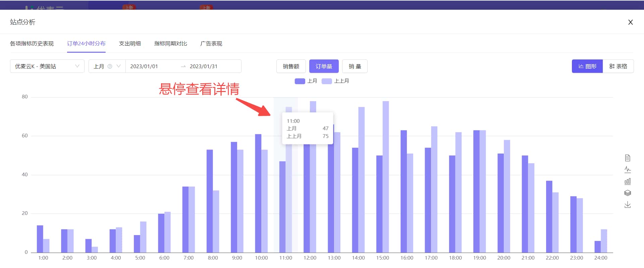This screenshot has width=644, height=268.
Task: Close the 站点分析 dialog
Action: [x=631, y=22]
